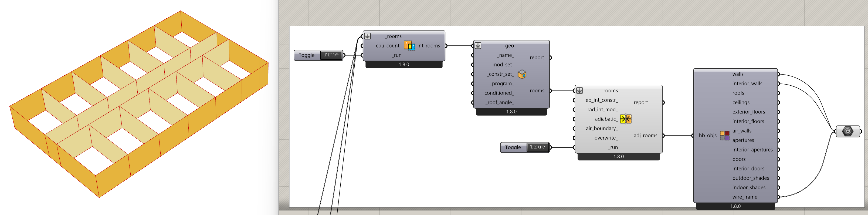Click the room-from-solid cube icon
The height and width of the screenshot is (215, 868).
[x=522, y=74]
